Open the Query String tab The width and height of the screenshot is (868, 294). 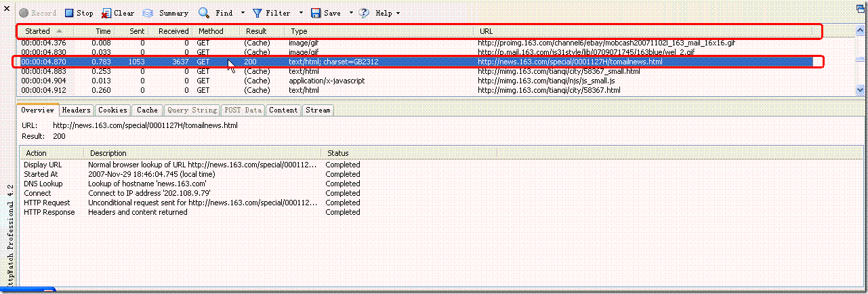[x=192, y=110]
